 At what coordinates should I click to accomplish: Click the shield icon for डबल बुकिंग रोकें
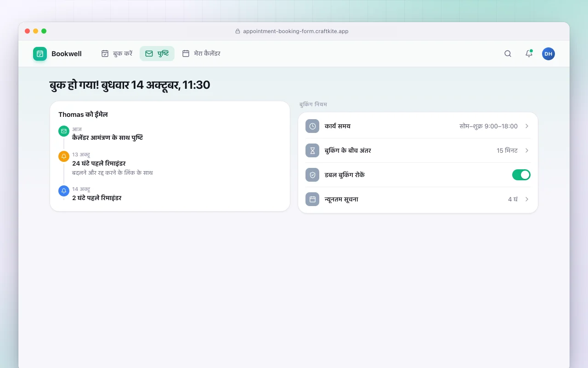pos(312,175)
